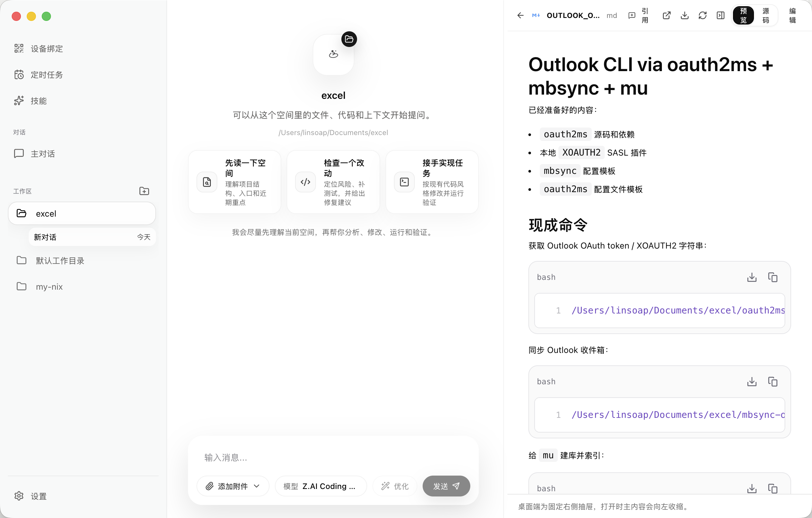This screenshot has height=518, width=812.
Task: Click the oauth2ms path code line
Action: tap(678, 310)
